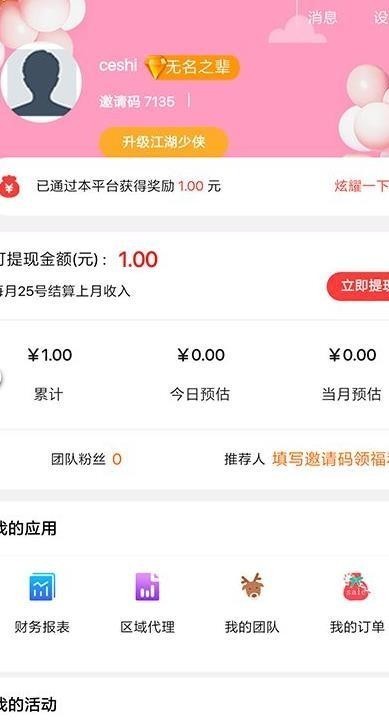Open the 财务报表 chart icon
The width and height of the screenshot is (389, 721).
pos(42,587)
